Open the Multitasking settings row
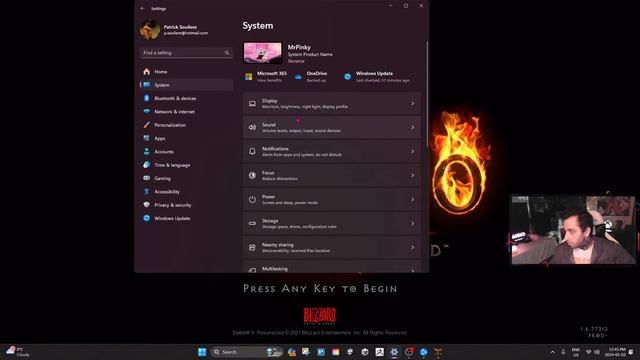 (331, 267)
